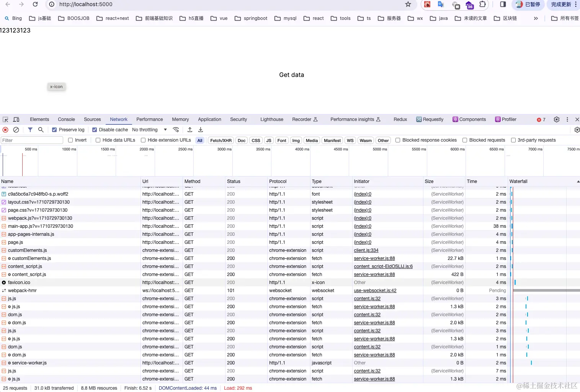
Task: Toggle the Preserve log checkbox
Action: (54, 130)
